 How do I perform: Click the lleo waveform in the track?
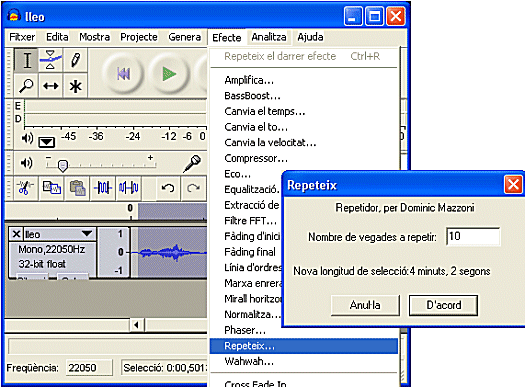point(172,252)
